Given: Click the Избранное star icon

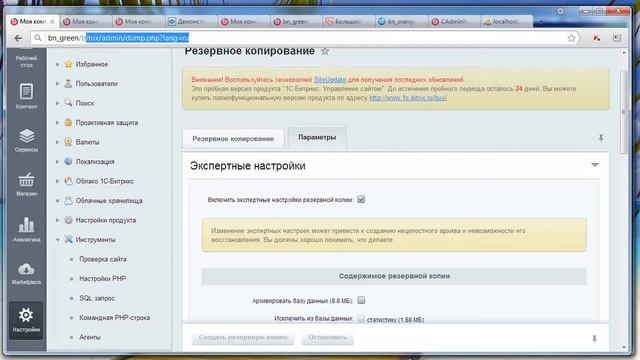Looking at the screenshot, I should click(68, 64).
